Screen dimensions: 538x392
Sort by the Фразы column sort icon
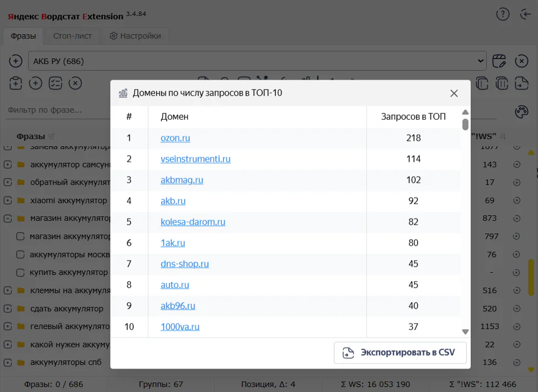click(51, 136)
